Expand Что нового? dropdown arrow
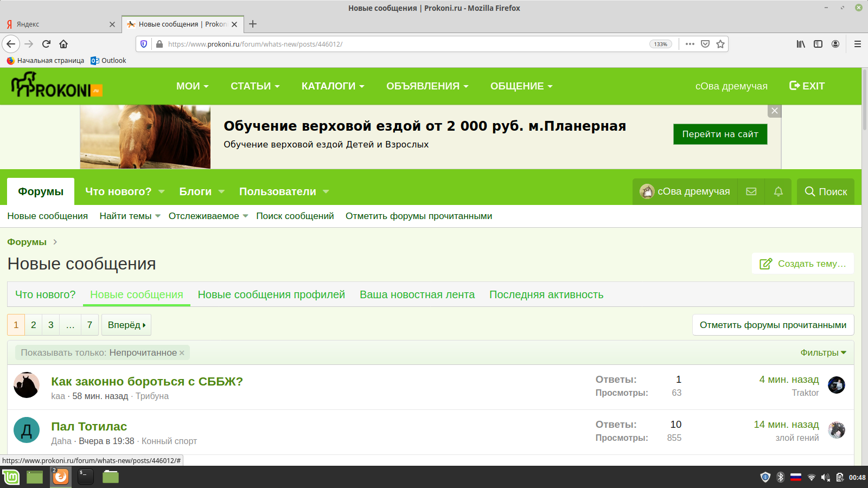This screenshot has height=488, width=868. pyautogui.click(x=162, y=191)
